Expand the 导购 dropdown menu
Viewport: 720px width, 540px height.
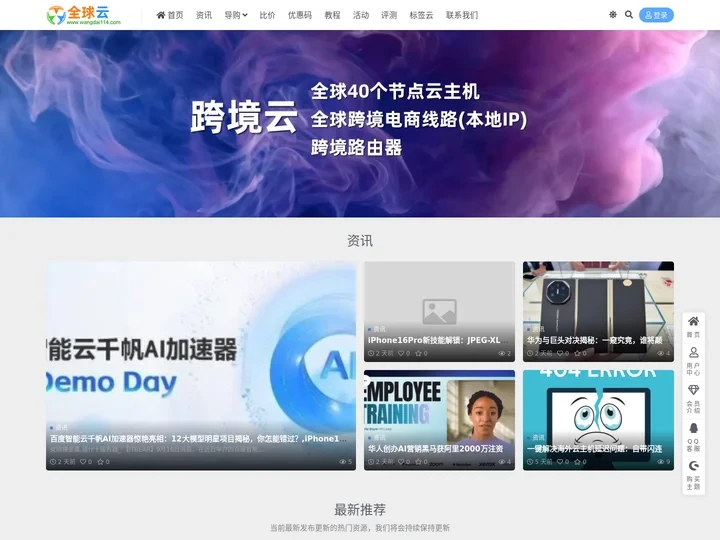[x=236, y=15]
